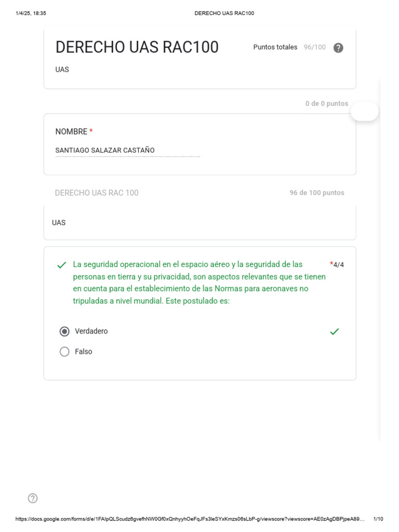Click the 4/4 question score
399x532 pixels.
[x=338, y=265]
